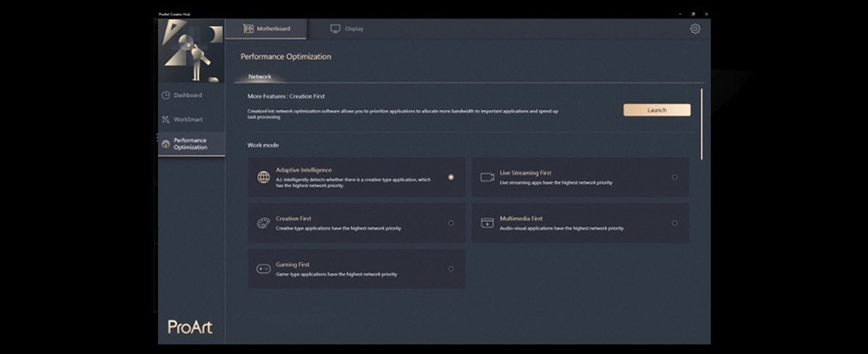Switch to the Display tab
Screen dimensions: 868x354
point(347,29)
